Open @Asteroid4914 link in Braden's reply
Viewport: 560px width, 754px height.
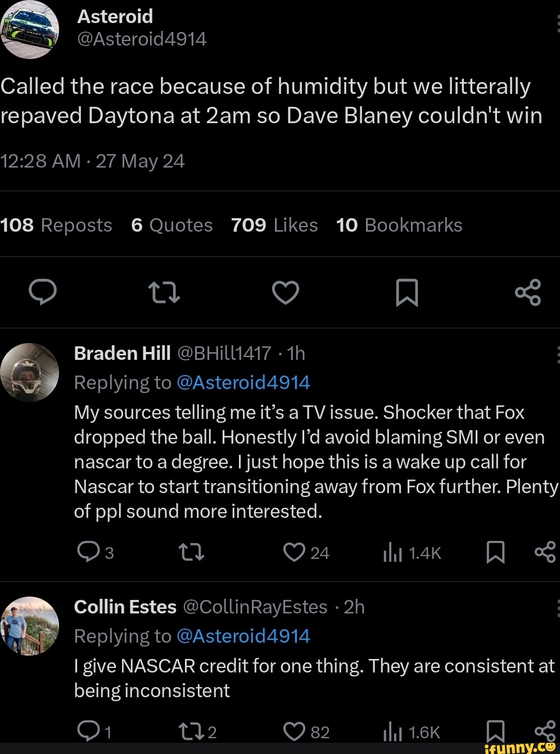coord(243,383)
